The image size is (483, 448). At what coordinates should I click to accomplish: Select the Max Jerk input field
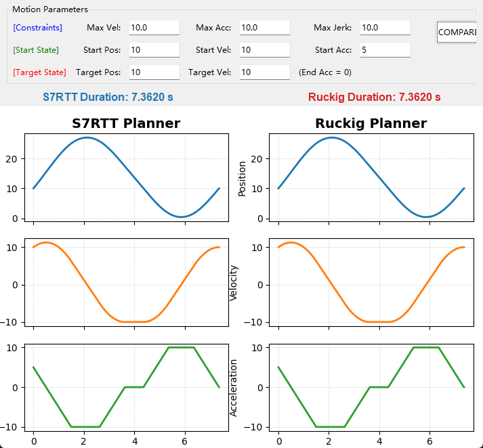385,28
